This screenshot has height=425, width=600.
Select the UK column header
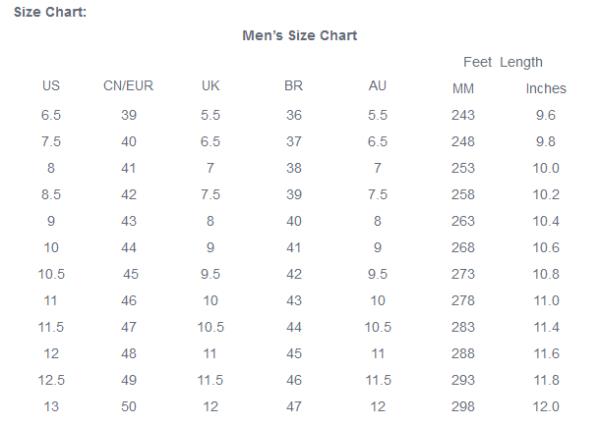pos(210,88)
